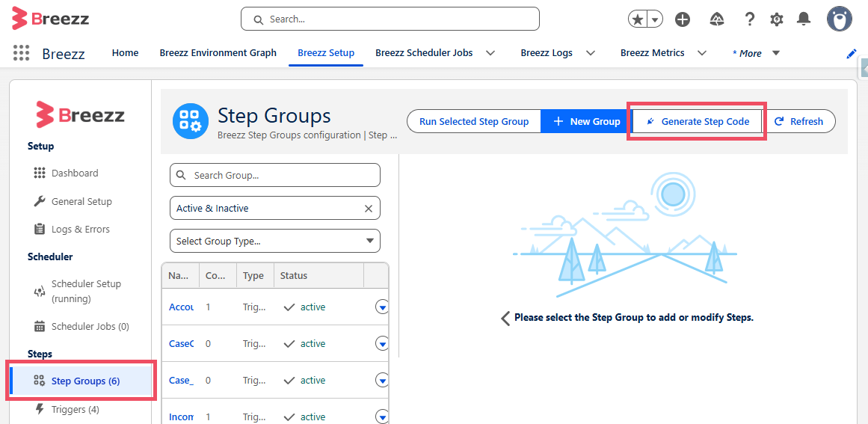The image size is (868, 424).
Task: Open row actions menu for Case_ group
Action: [382, 380]
